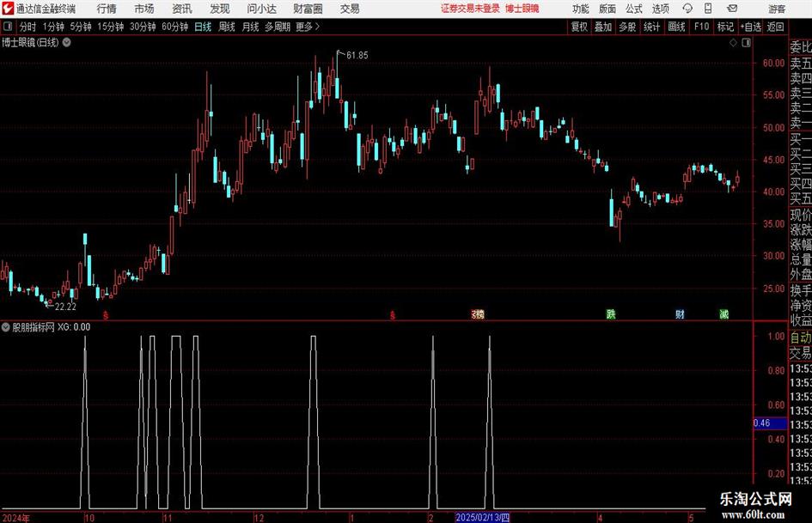Screen dimensions: 812x523
Task: Open the 行情 menu
Action: 107,9
